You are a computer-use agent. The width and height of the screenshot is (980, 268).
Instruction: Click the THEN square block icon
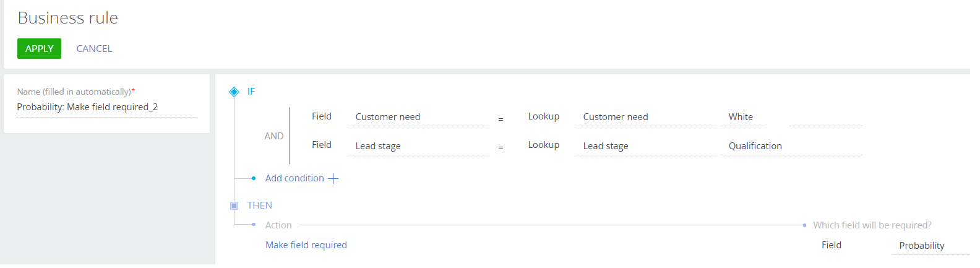click(x=234, y=205)
